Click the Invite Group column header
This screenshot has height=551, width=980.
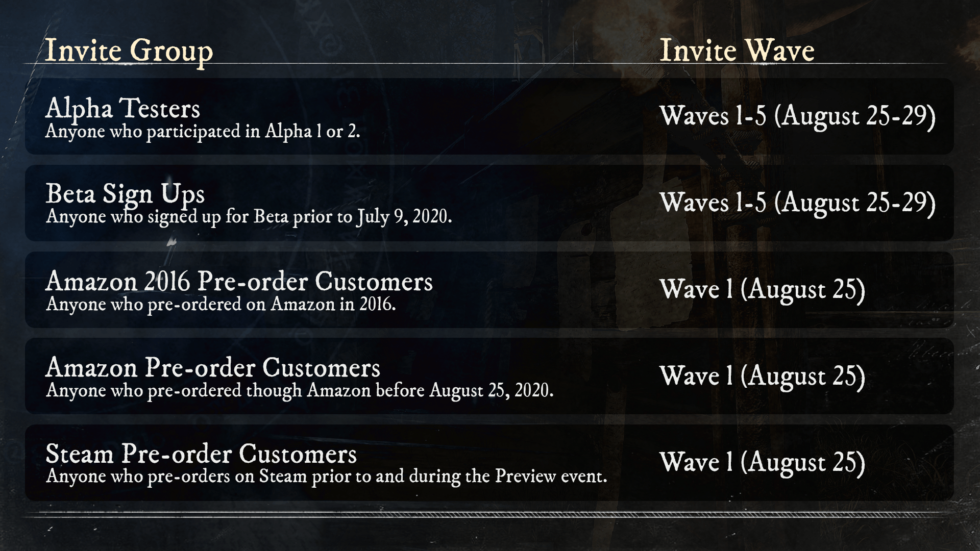(129, 51)
